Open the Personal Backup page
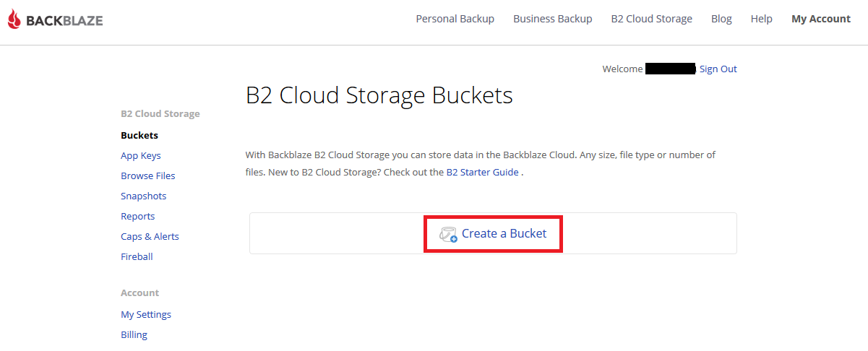The width and height of the screenshot is (868, 351). 455,19
